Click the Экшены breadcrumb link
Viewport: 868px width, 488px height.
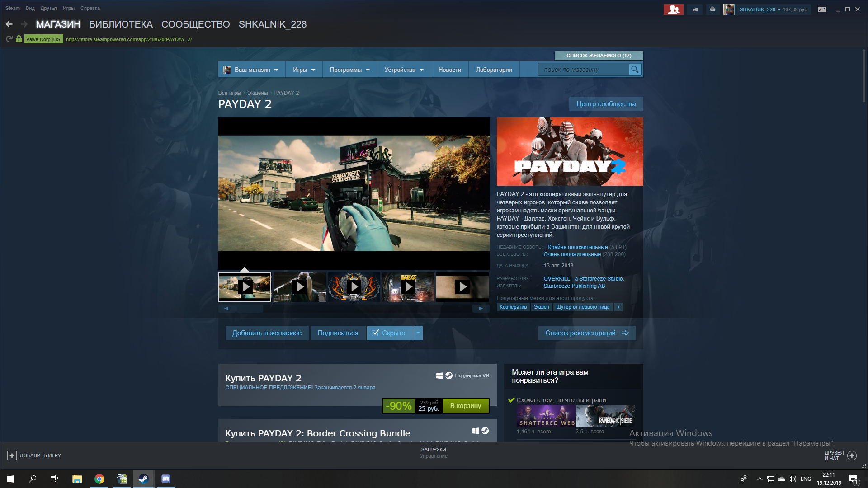(x=257, y=93)
